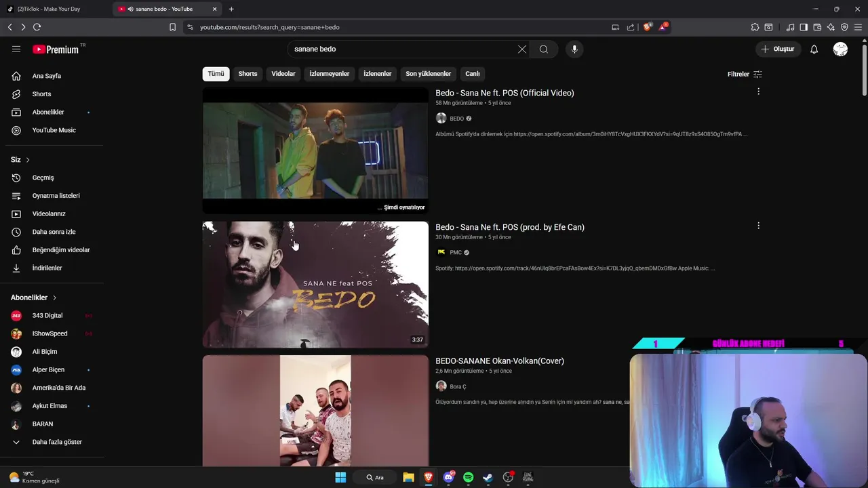Select the İzlenenler filter chip
This screenshot has height=488, width=868.
[378, 74]
